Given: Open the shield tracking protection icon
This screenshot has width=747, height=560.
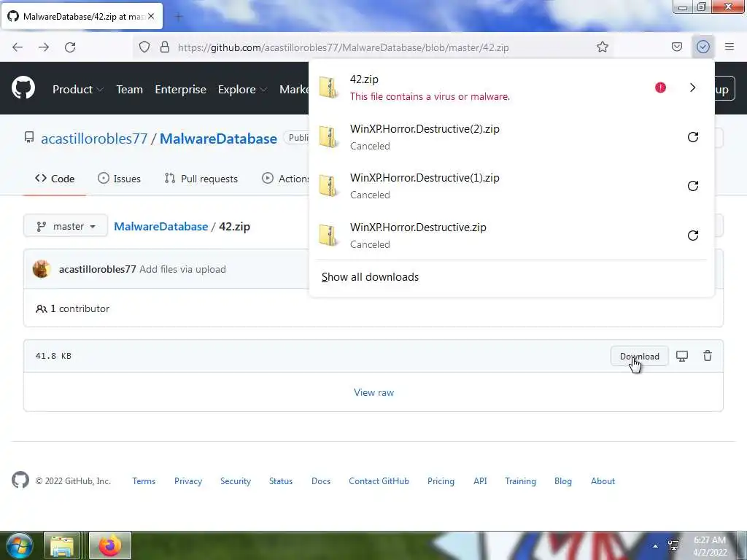Looking at the screenshot, I should tap(144, 47).
